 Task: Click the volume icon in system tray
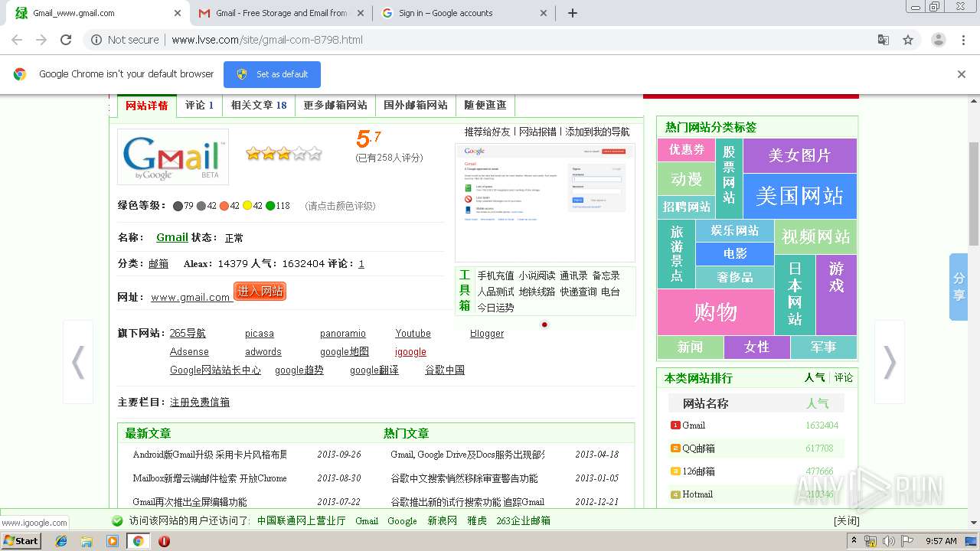[x=888, y=541]
